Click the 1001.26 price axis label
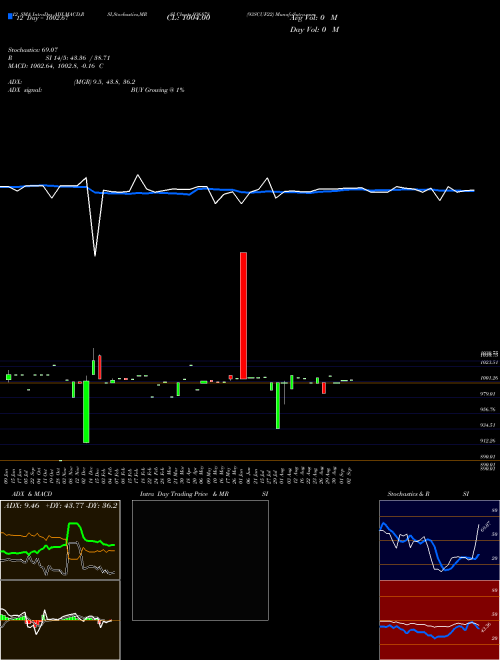 tap(489, 378)
